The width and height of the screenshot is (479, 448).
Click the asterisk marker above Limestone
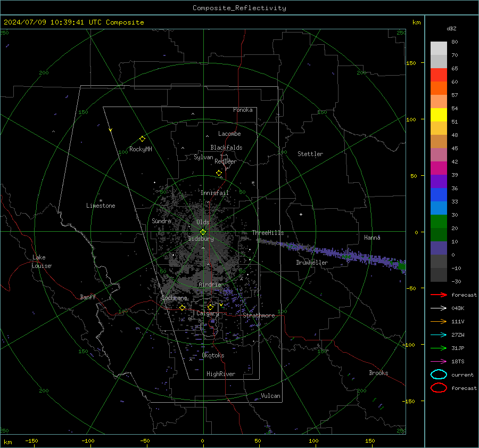pyautogui.click(x=101, y=201)
